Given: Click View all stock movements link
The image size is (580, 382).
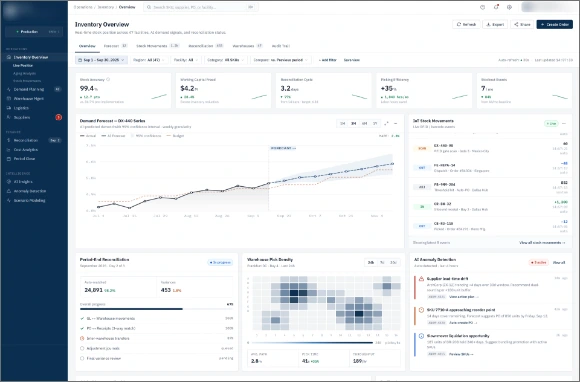Looking at the screenshot, I should coord(542,243).
